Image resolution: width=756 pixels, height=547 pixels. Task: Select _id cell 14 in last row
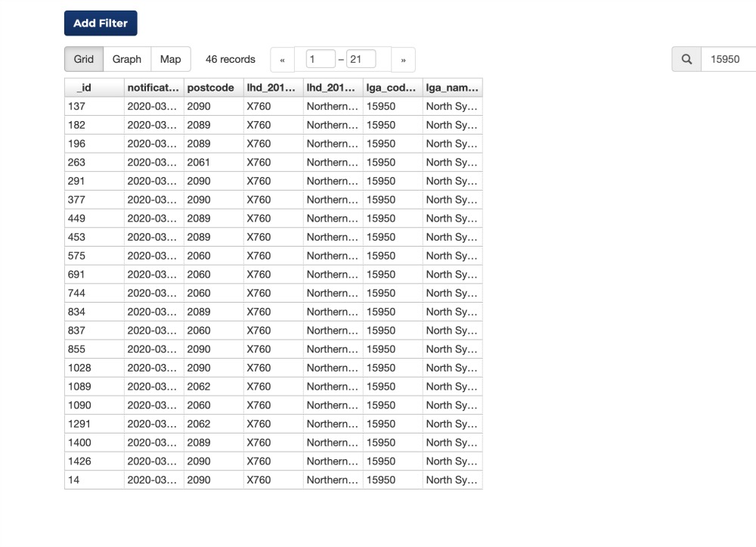point(94,480)
